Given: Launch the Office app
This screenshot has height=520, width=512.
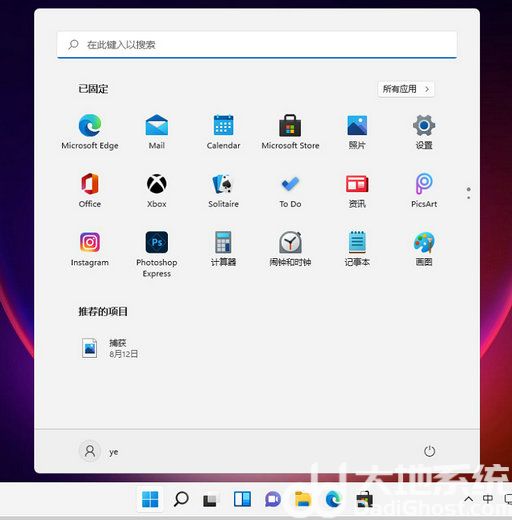Looking at the screenshot, I should (x=90, y=190).
